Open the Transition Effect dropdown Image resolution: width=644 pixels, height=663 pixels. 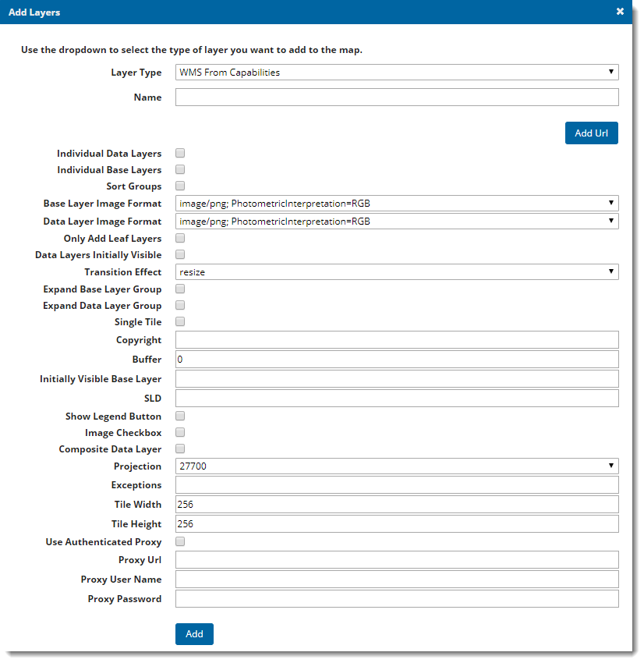(396, 271)
